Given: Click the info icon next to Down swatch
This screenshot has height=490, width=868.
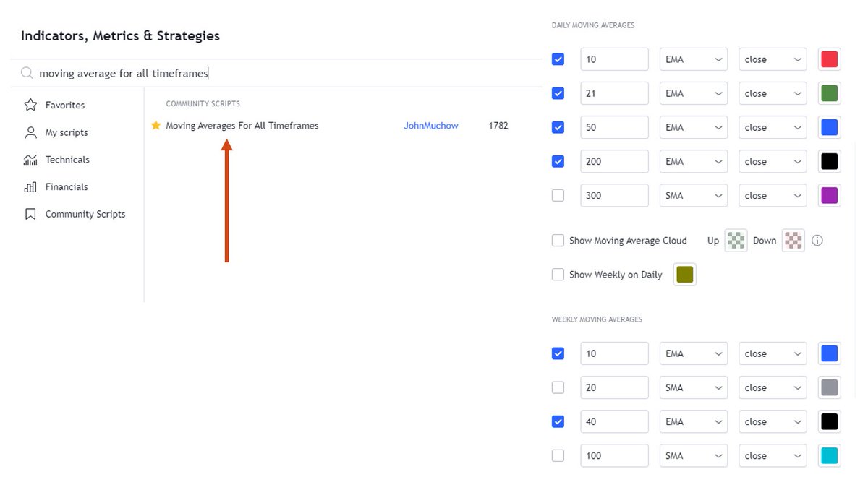Looking at the screenshot, I should pos(817,241).
